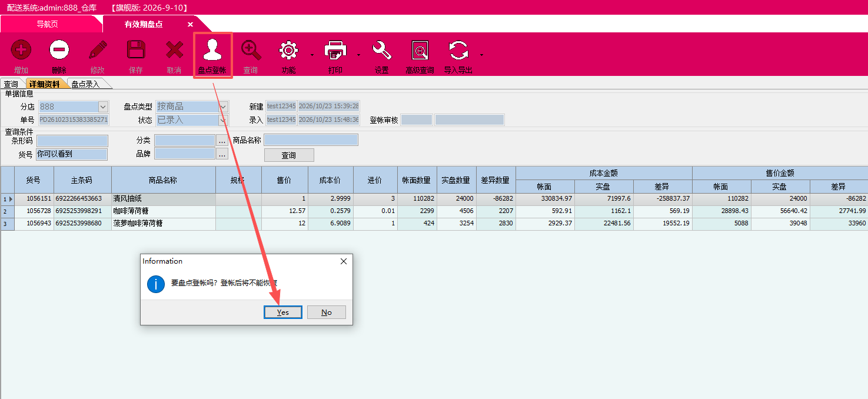
Task: Click the difference quantity -86282 cell
Action: (x=496, y=199)
